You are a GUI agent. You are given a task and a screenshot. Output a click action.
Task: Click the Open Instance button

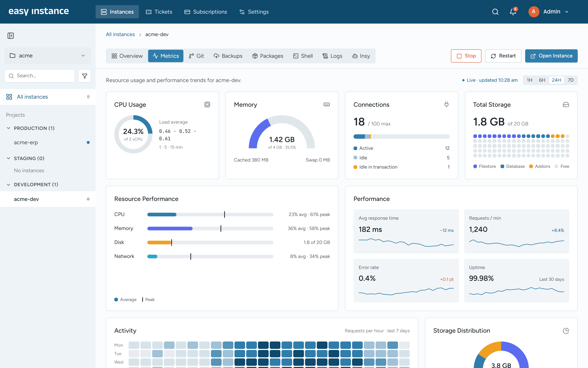pos(551,56)
